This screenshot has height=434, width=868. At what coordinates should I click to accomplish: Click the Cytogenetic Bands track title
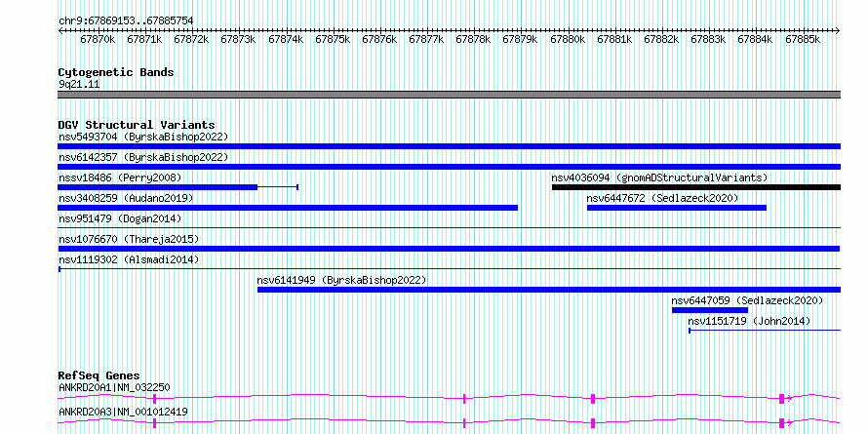coord(116,72)
